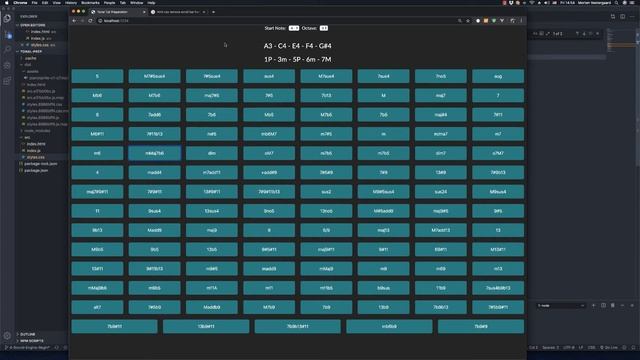Open the Apple menu
The width and height of the screenshot is (640, 360).
[7, 3]
